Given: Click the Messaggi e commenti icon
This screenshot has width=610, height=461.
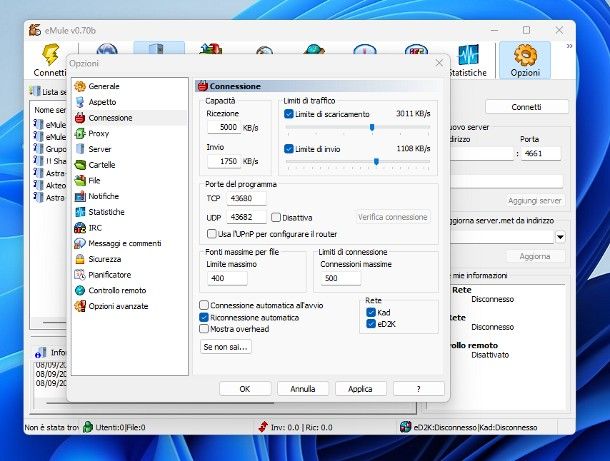Looking at the screenshot, I should click(x=80, y=244).
